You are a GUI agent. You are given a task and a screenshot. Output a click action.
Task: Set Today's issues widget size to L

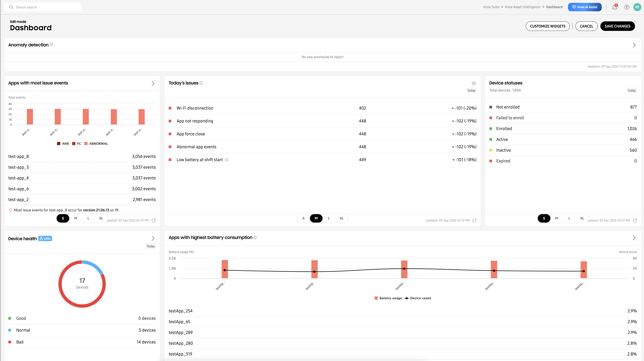coord(329,218)
